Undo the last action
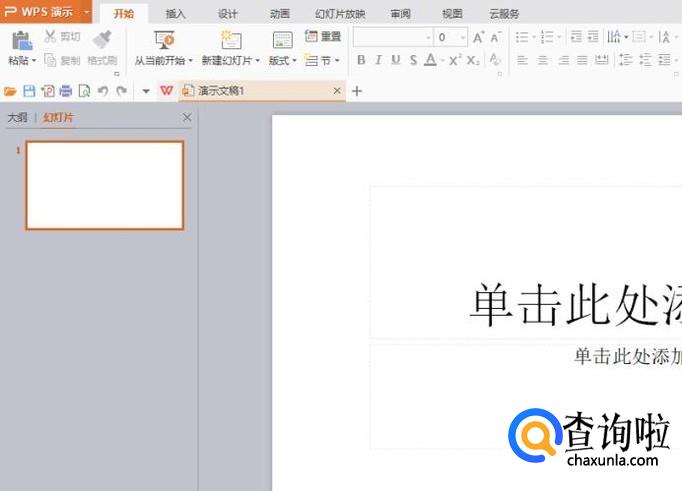The height and width of the screenshot is (491, 682). click(x=103, y=91)
